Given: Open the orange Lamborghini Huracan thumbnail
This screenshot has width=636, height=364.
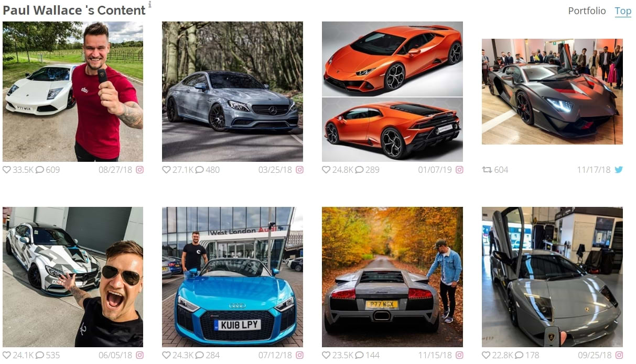Looking at the screenshot, I should tap(392, 91).
